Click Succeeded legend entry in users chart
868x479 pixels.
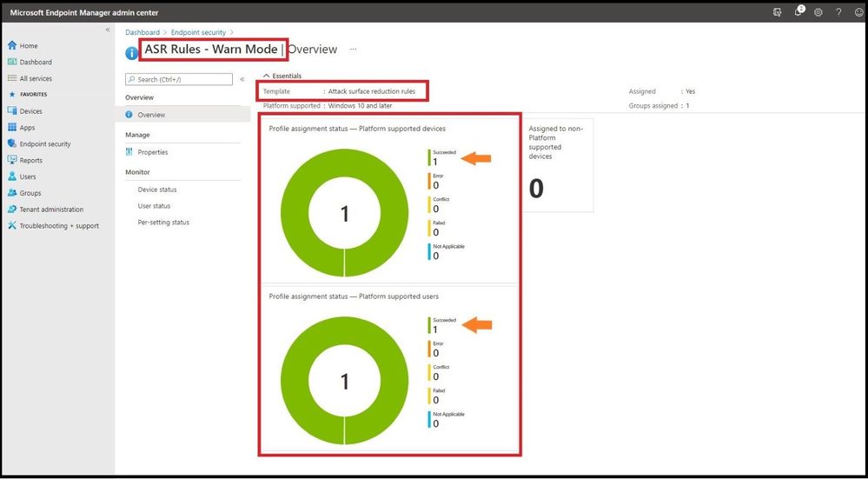point(441,325)
